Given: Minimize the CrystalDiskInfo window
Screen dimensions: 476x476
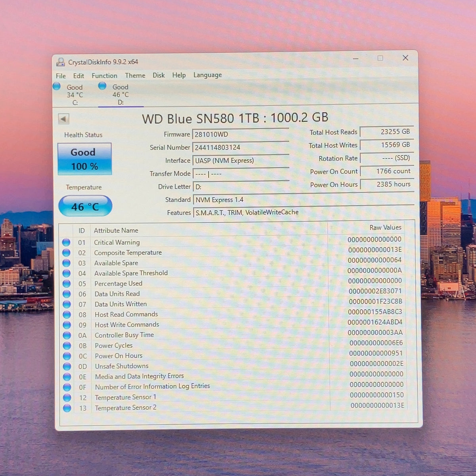Looking at the screenshot, I should tap(356, 59).
